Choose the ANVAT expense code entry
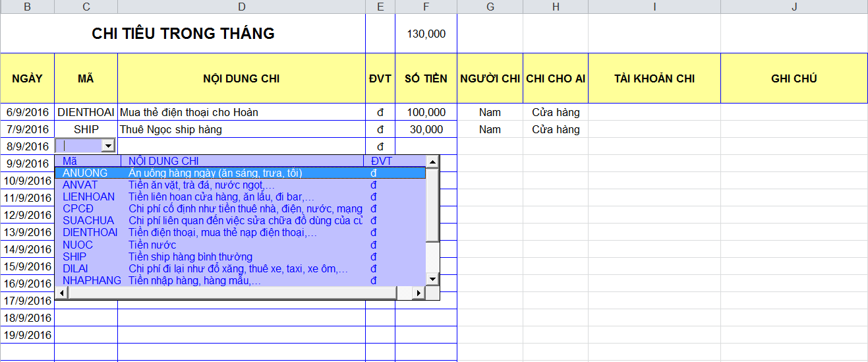Viewport: 868px width, 362px height. pos(80,185)
